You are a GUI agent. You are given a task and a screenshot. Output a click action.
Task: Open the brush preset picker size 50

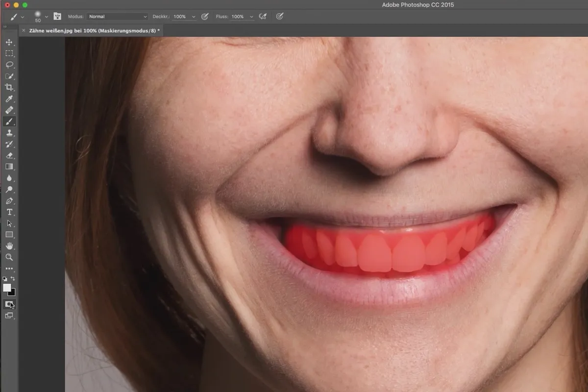[40, 17]
